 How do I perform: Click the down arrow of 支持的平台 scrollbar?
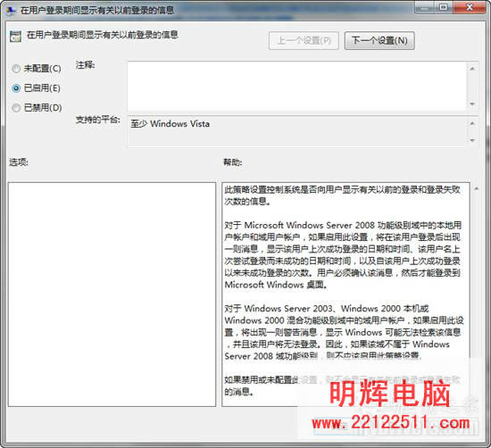pyautogui.click(x=472, y=141)
